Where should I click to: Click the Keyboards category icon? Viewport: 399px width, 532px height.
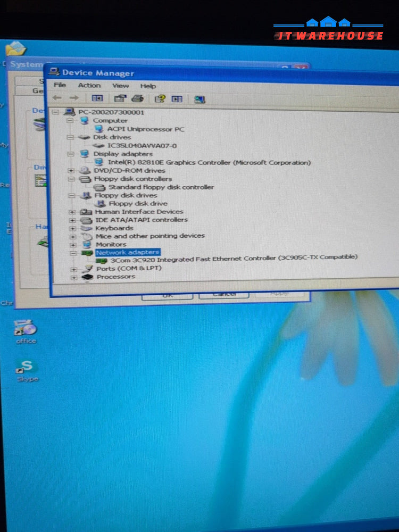[86, 228]
